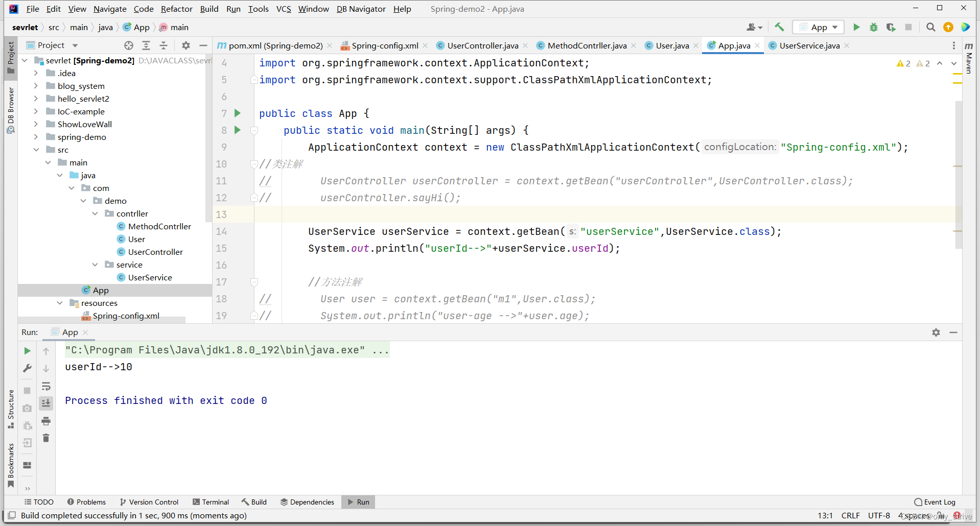The image size is (980, 526).
Task: Collapse the service package
Action: tap(95, 265)
